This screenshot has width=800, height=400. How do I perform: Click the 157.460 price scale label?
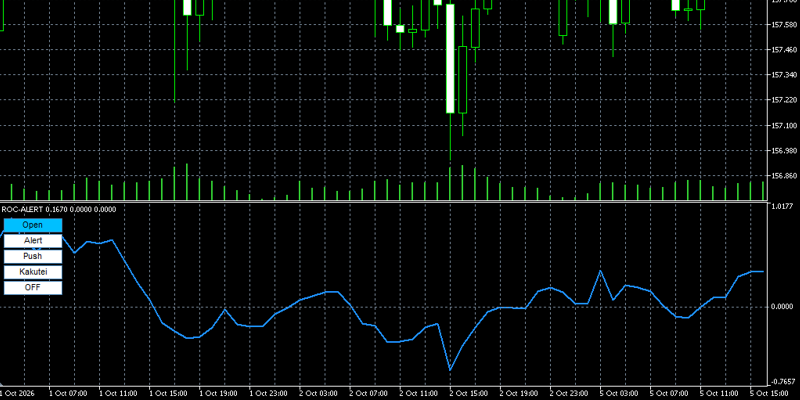(784, 50)
